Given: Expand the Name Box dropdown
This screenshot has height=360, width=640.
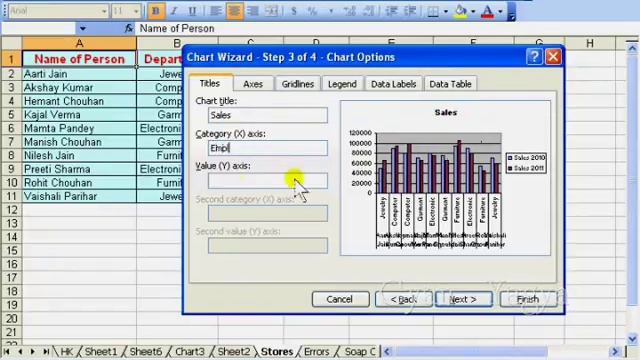Looking at the screenshot, I should click(x=82, y=29).
